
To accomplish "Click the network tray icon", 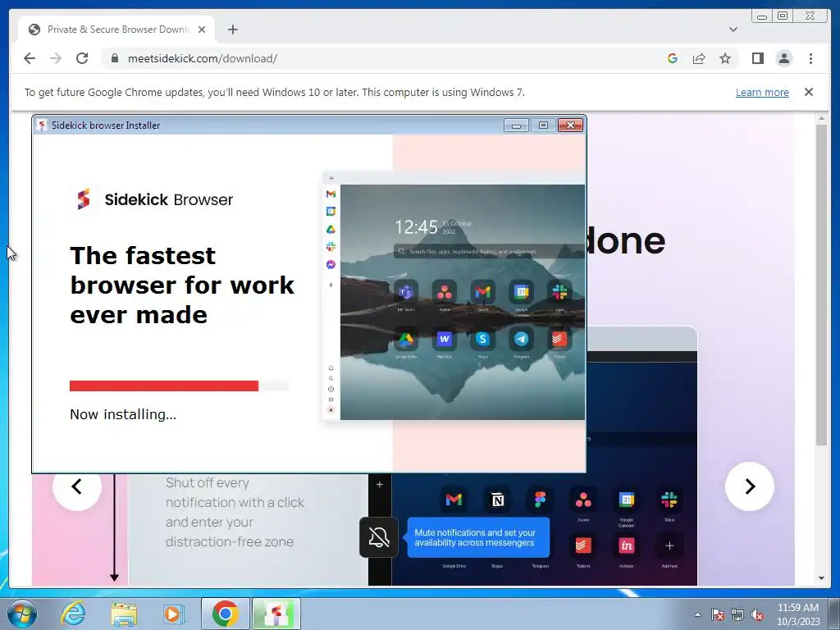I will pos(737,614).
